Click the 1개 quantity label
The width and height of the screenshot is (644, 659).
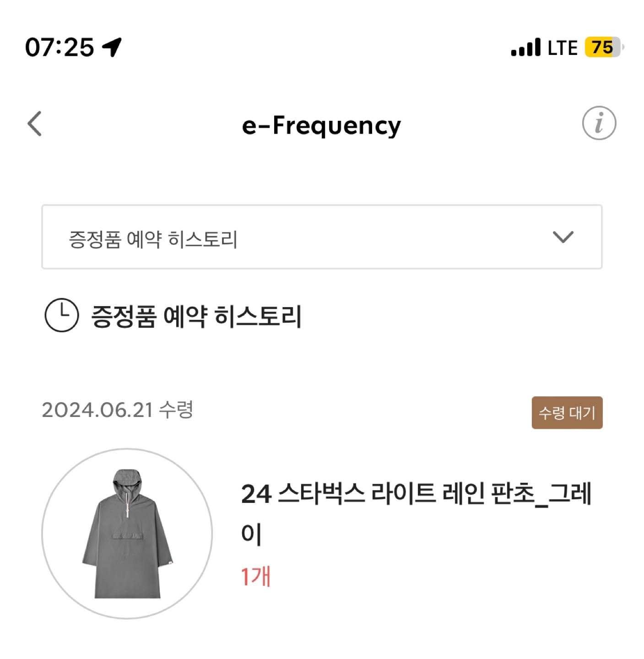click(x=256, y=576)
